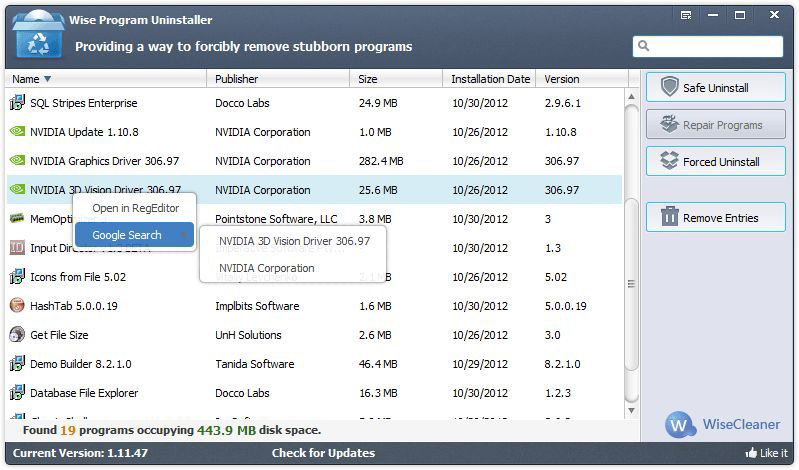799x470 pixels.
Task: Click the Forced Uninstall button
Action: click(x=715, y=162)
